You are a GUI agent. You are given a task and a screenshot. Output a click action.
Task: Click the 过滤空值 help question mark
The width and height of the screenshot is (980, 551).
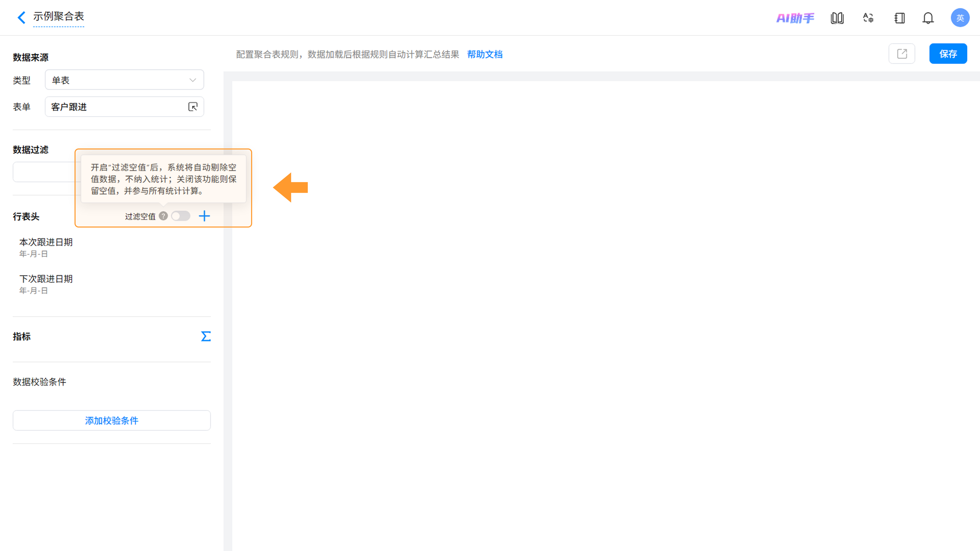pyautogui.click(x=163, y=216)
